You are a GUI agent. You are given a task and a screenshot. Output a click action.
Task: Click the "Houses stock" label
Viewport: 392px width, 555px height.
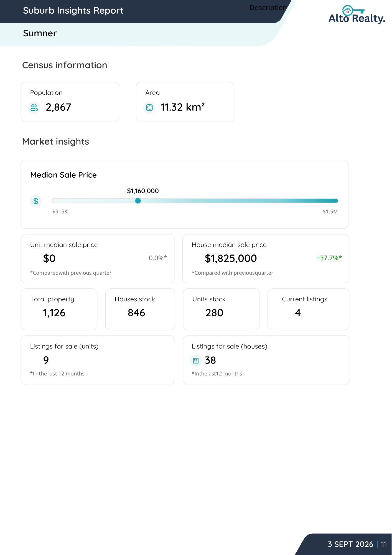[135, 299]
